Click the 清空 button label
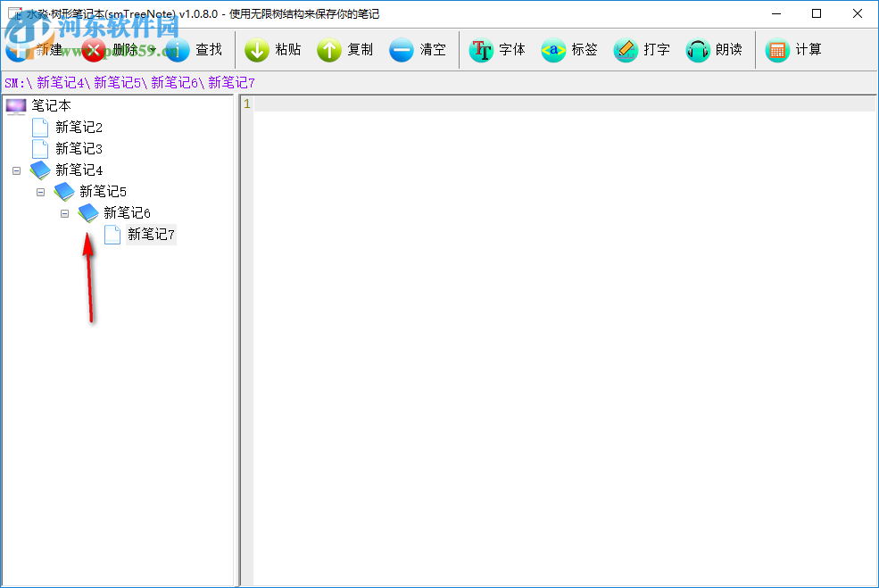Image resolution: width=879 pixels, height=588 pixels. [433, 50]
